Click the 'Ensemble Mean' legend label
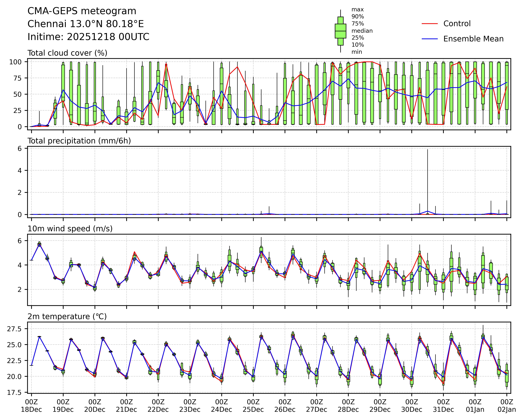Screen dimensions: 523x420 click(473, 39)
